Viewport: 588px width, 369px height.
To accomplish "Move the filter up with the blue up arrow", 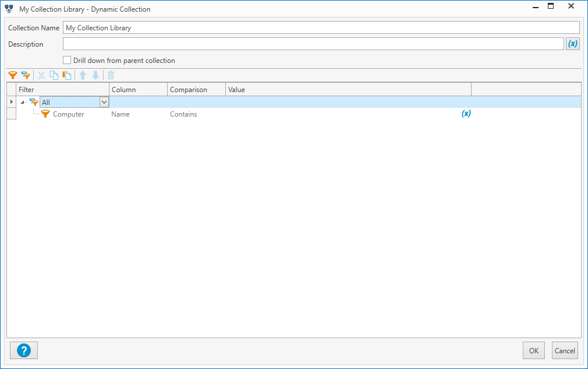I will pyautogui.click(x=83, y=75).
